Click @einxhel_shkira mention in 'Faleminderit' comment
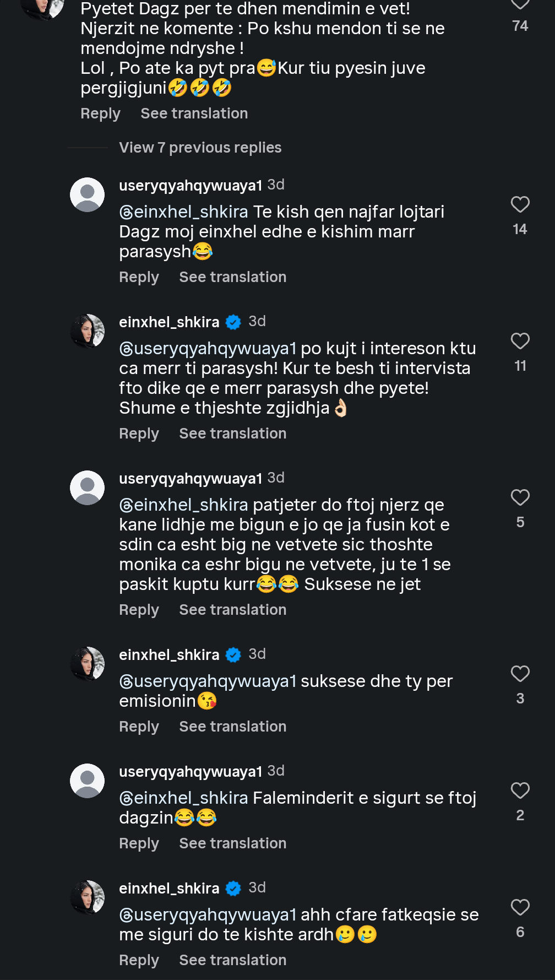 (184, 798)
